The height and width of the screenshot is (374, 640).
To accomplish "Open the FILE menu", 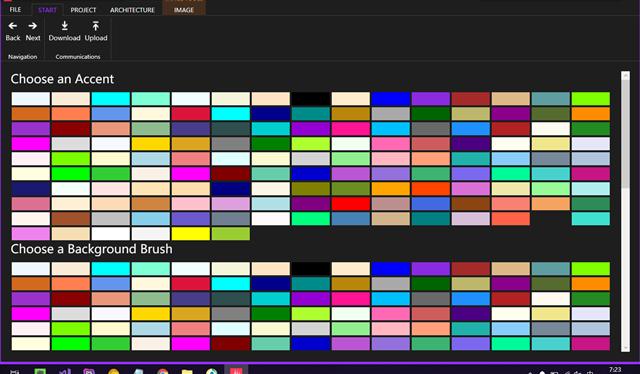I will tap(15, 9).
